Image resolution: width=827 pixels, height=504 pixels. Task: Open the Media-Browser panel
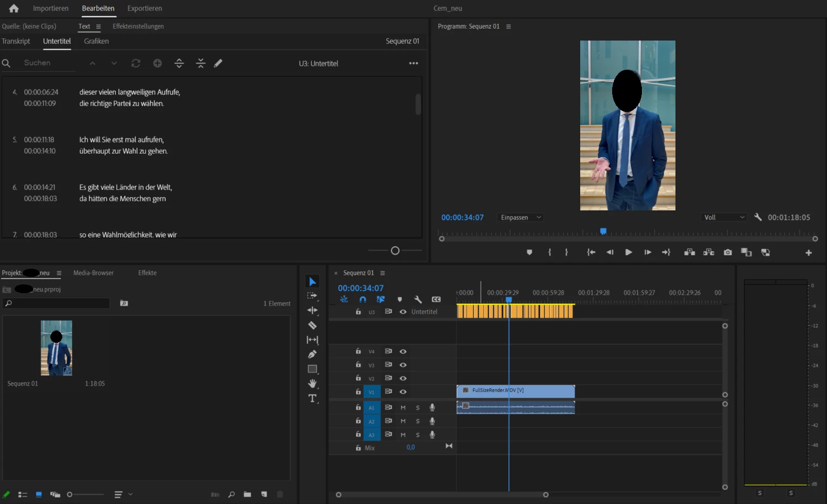(x=94, y=273)
